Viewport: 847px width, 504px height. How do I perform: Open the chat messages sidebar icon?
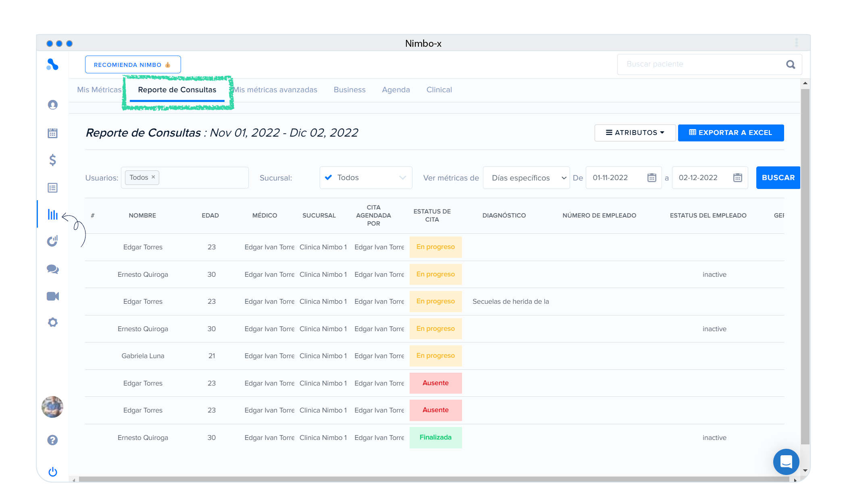click(x=53, y=269)
